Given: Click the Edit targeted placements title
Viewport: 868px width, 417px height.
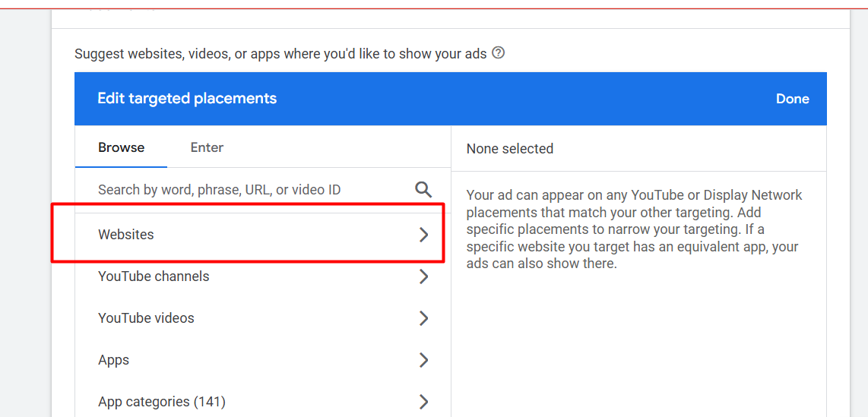Looking at the screenshot, I should pos(187,99).
